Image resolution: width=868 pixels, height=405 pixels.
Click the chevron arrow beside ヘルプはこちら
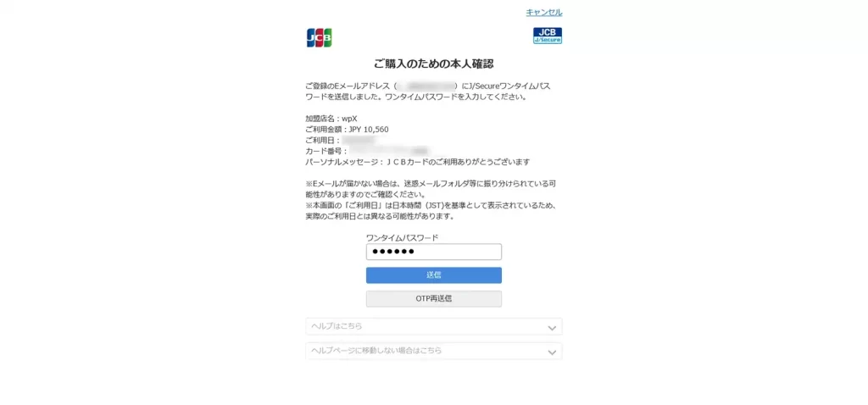coord(551,328)
